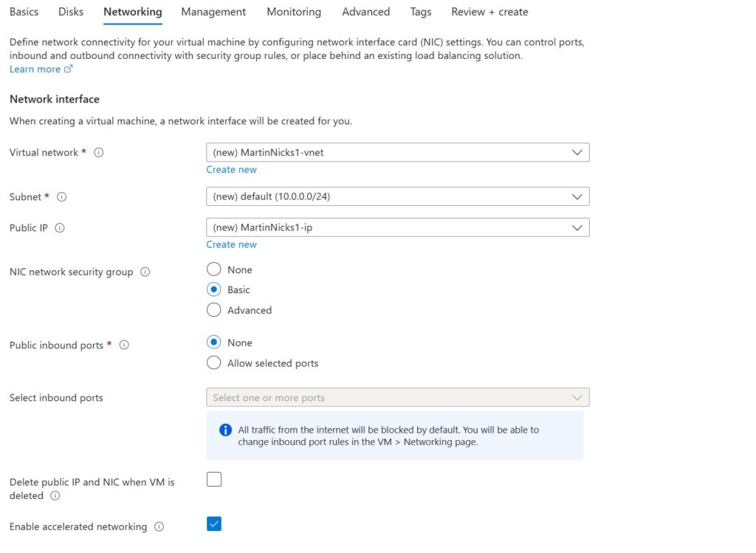Click info icon next to Virtual network
Viewport: 756px width, 553px height.
pyautogui.click(x=99, y=153)
